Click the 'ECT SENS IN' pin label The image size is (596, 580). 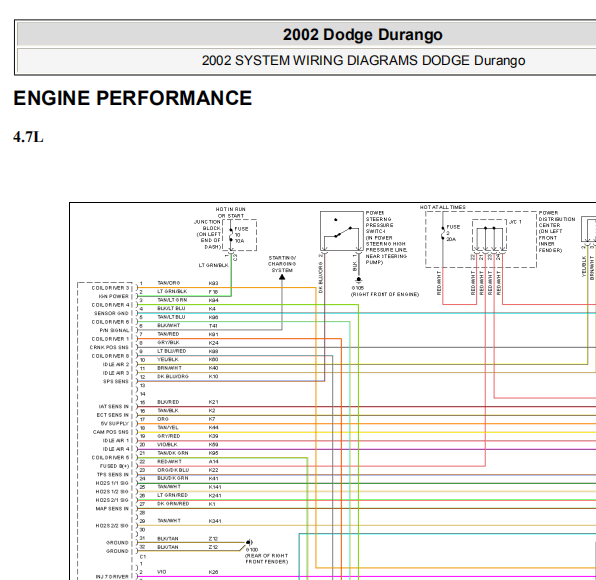[113, 415]
